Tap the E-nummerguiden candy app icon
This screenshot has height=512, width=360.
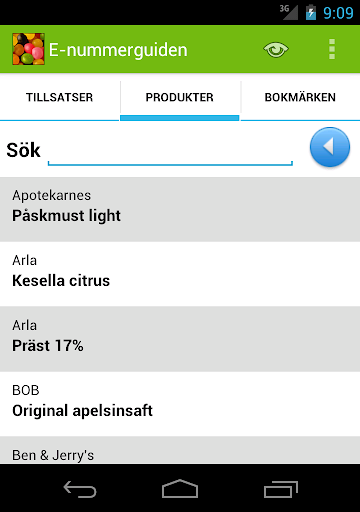[x=28, y=49]
